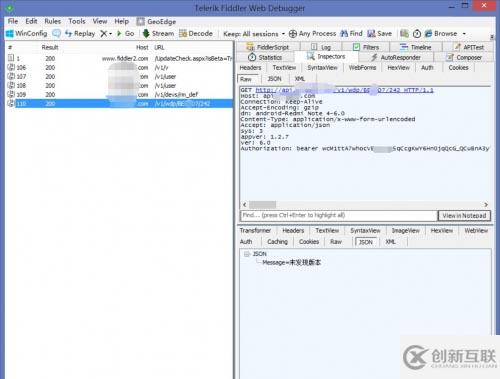Image resolution: width=500 pixels, height=379 pixels.
Task: Click the comment bubble toolbar icon
Action: [x=57, y=33]
